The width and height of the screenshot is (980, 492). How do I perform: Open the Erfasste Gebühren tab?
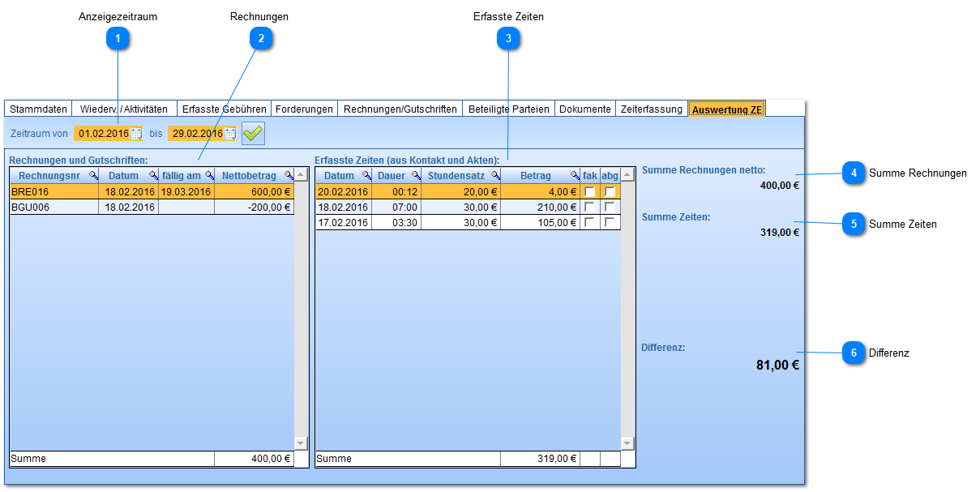(224, 109)
